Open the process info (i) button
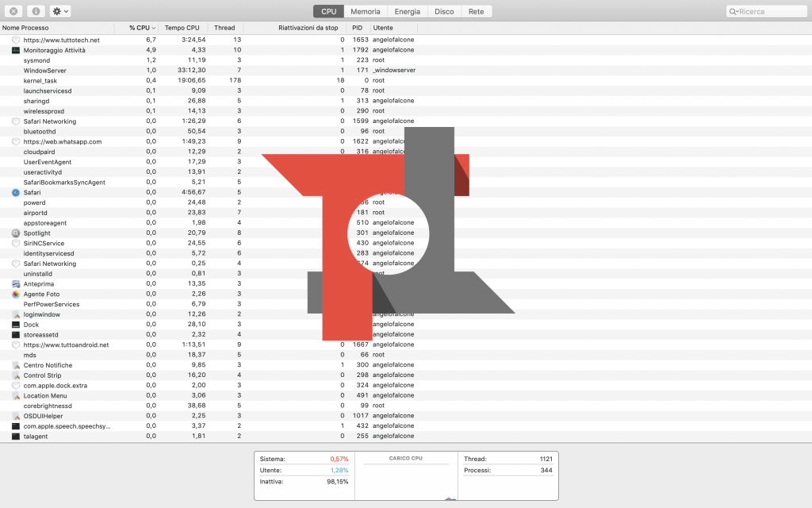The height and width of the screenshot is (508, 812). [x=36, y=11]
